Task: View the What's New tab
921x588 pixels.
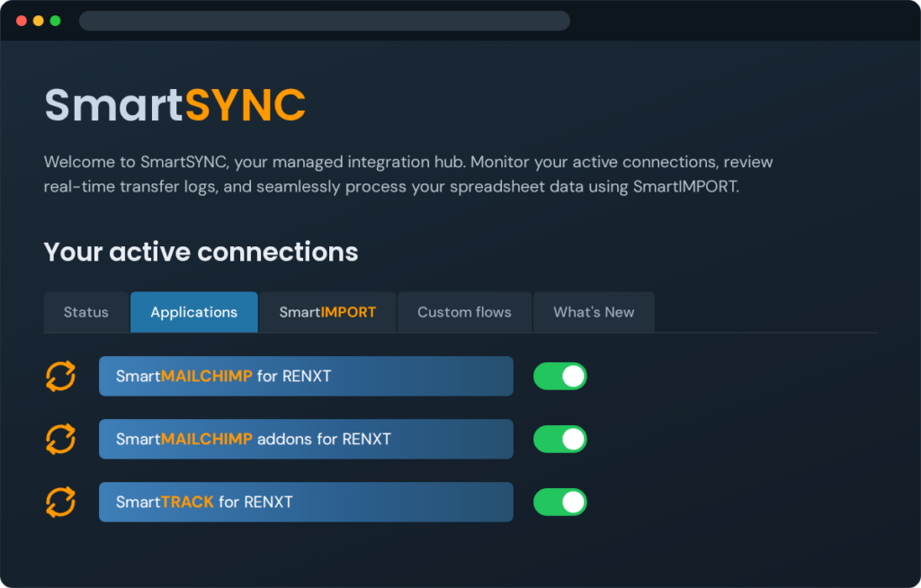Action: (x=594, y=312)
